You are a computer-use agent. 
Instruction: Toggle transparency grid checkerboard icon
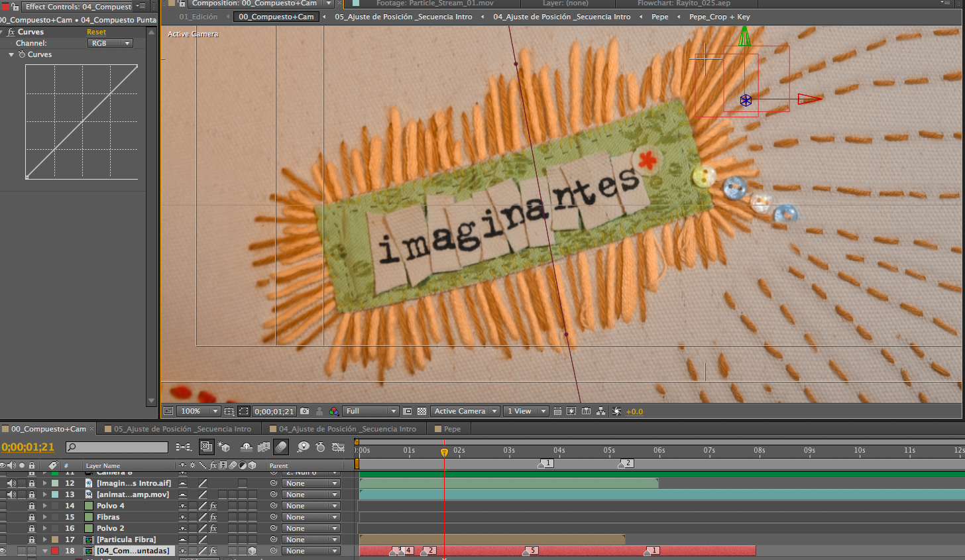422,411
